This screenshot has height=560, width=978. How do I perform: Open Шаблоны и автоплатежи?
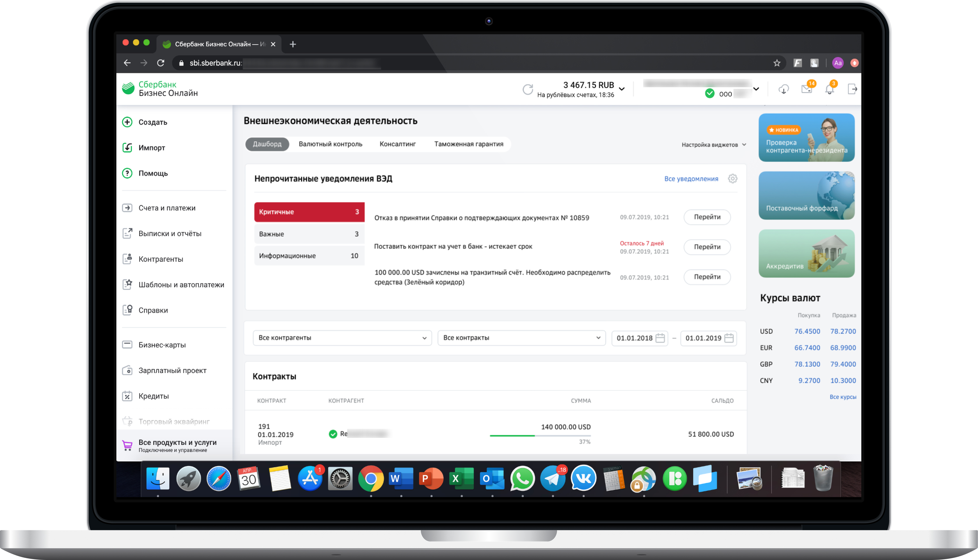(181, 285)
